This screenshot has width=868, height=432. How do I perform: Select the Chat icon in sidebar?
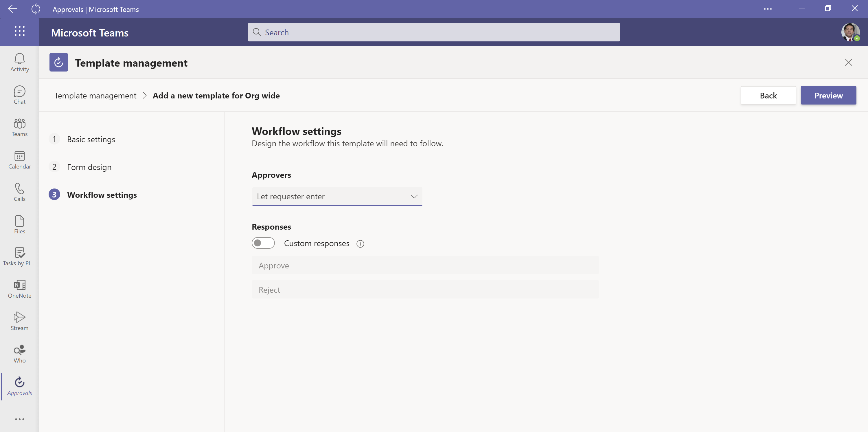(x=19, y=94)
